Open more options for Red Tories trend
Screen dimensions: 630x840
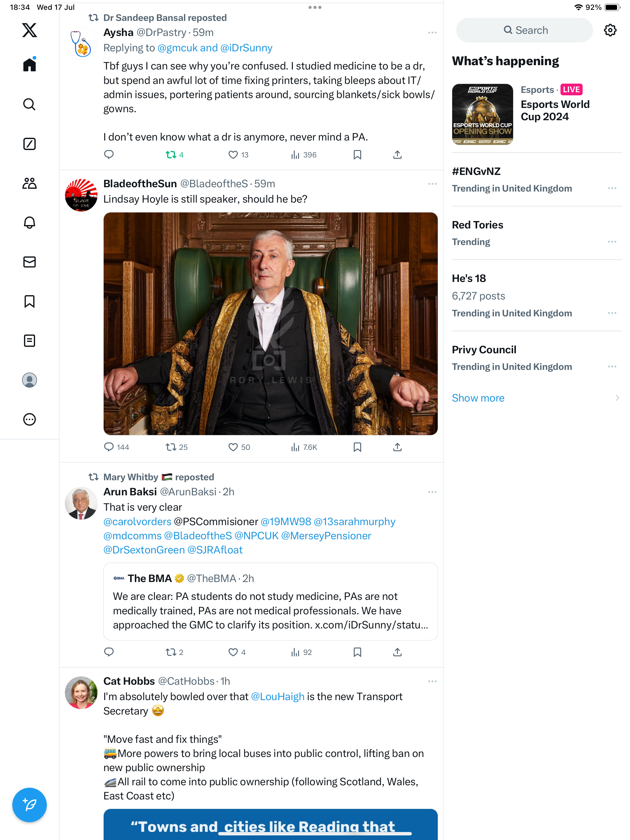611,242
